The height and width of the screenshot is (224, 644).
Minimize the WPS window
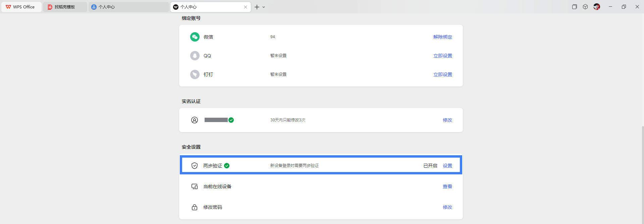[610, 7]
